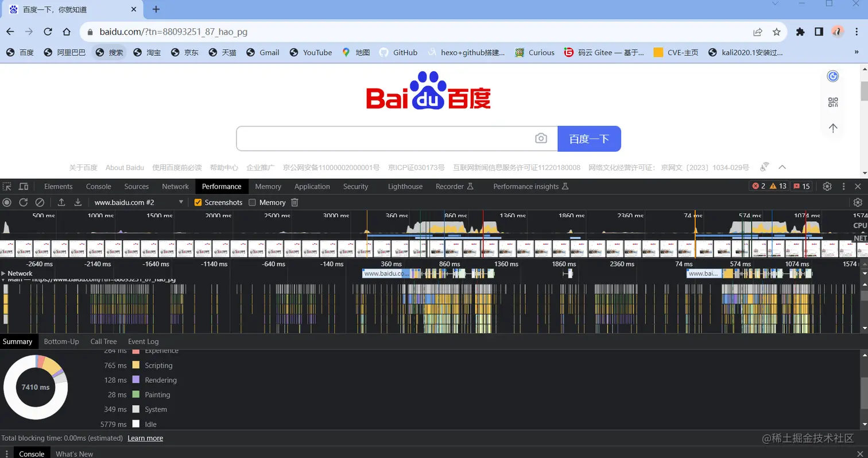
Task: Start recording with the record circle icon
Action: click(7, 202)
